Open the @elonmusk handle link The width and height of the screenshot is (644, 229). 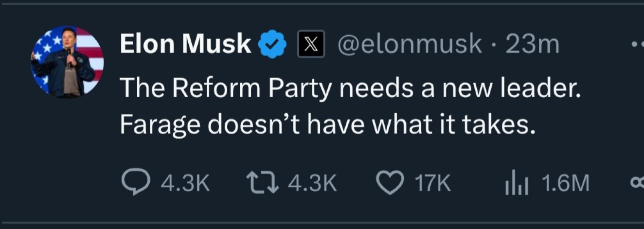pos(409,44)
